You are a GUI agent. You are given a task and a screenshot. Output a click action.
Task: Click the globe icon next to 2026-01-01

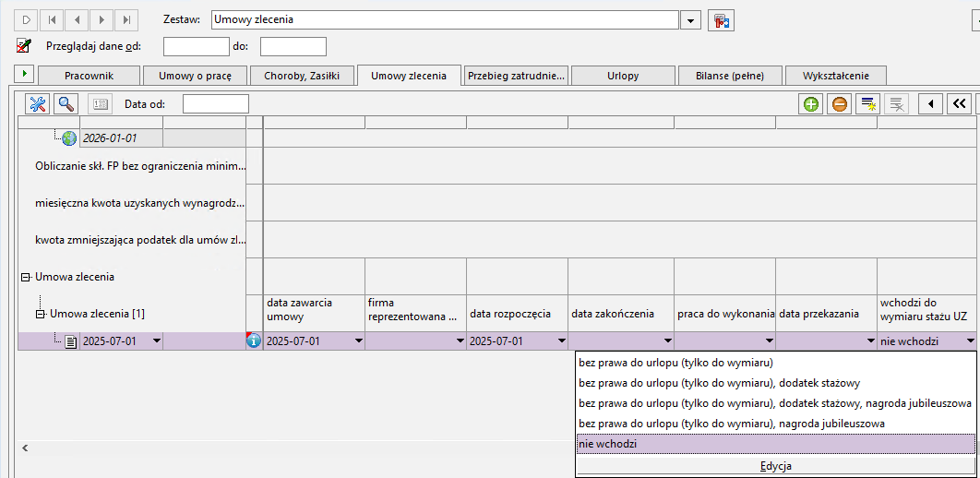69,138
